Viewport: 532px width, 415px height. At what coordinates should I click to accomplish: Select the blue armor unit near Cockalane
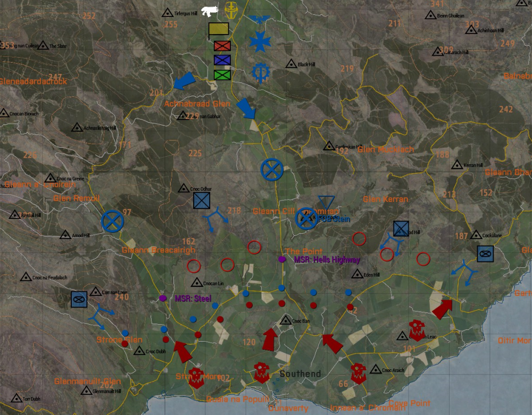pos(485,253)
